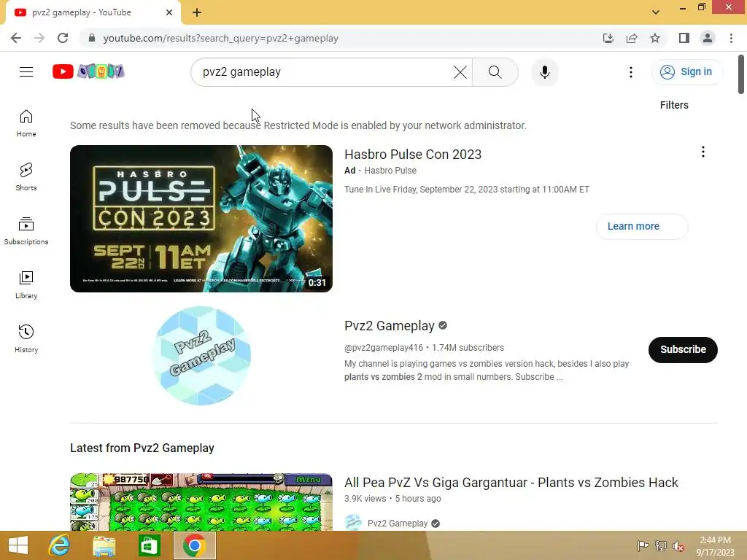747x560 pixels.
Task: Open the Hasbro ad options menu
Action: tap(703, 152)
